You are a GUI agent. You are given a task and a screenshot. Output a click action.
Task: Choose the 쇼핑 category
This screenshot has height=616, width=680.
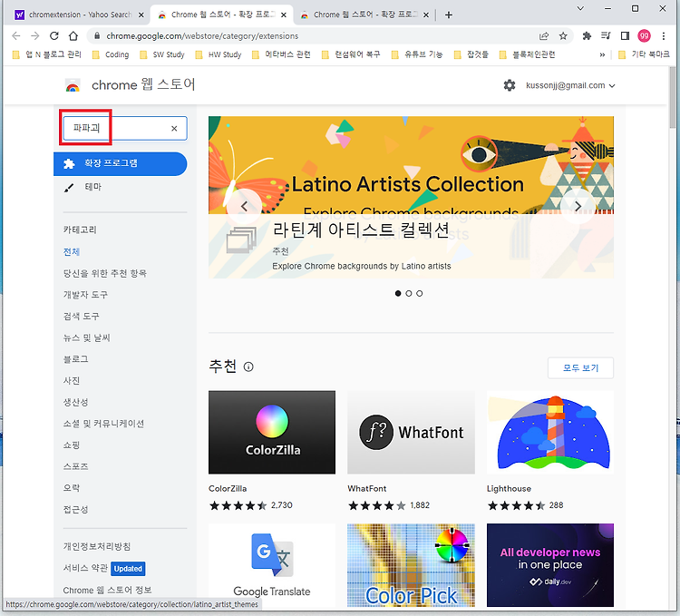(x=72, y=445)
